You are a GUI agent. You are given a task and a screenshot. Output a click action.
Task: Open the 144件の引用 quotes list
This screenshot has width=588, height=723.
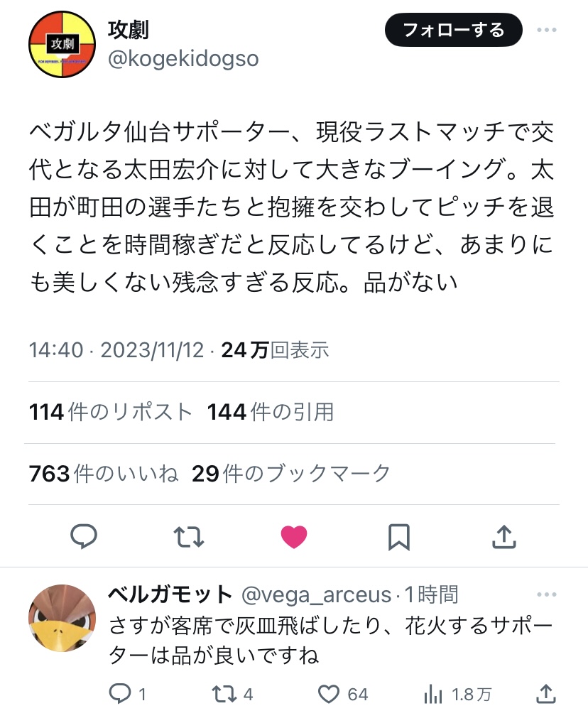point(271,412)
